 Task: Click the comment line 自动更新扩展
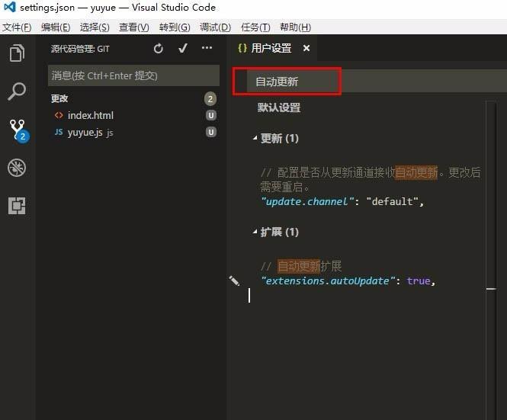pyautogui.click(x=301, y=266)
